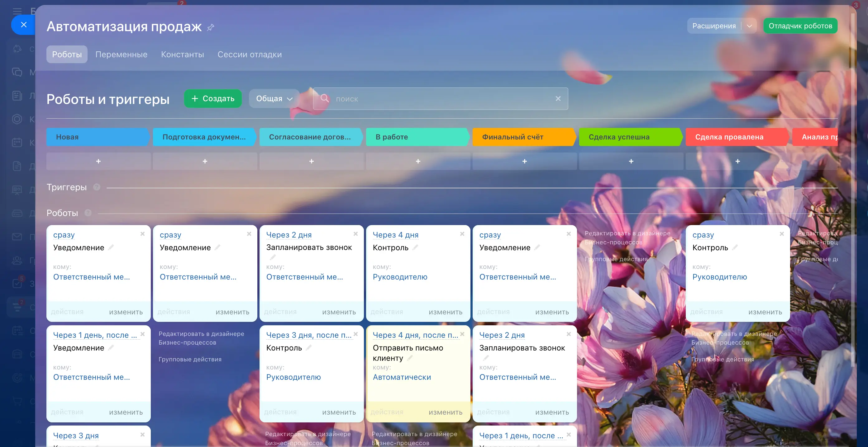This screenshot has height=447, width=868.
Task: Click the help icon next to Триггеры
Action: (97, 187)
